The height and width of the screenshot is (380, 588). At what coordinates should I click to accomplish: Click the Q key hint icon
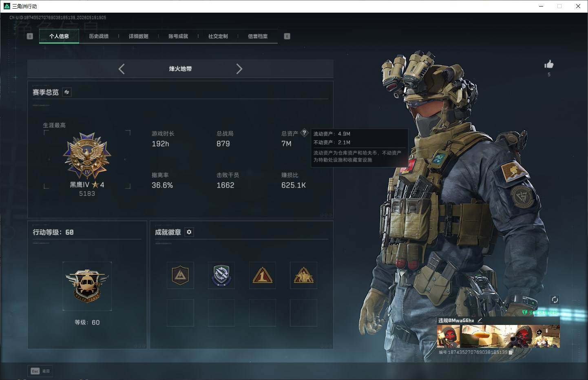(30, 36)
